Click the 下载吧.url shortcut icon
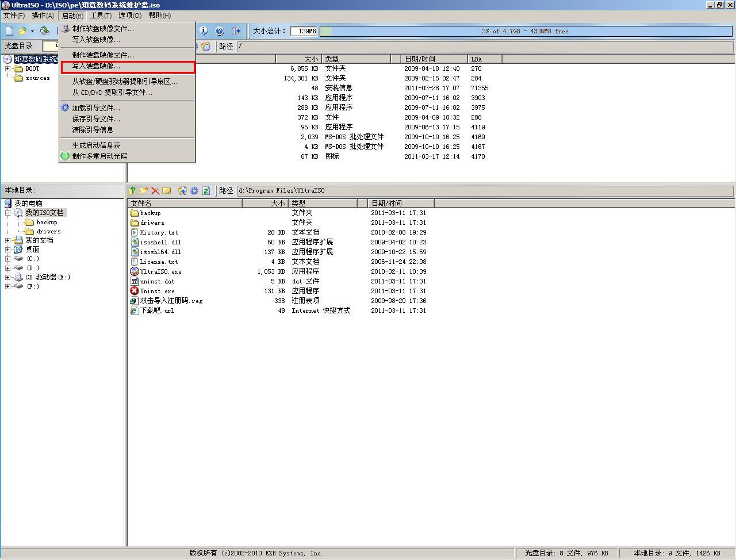The height and width of the screenshot is (560, 736). 135,310
